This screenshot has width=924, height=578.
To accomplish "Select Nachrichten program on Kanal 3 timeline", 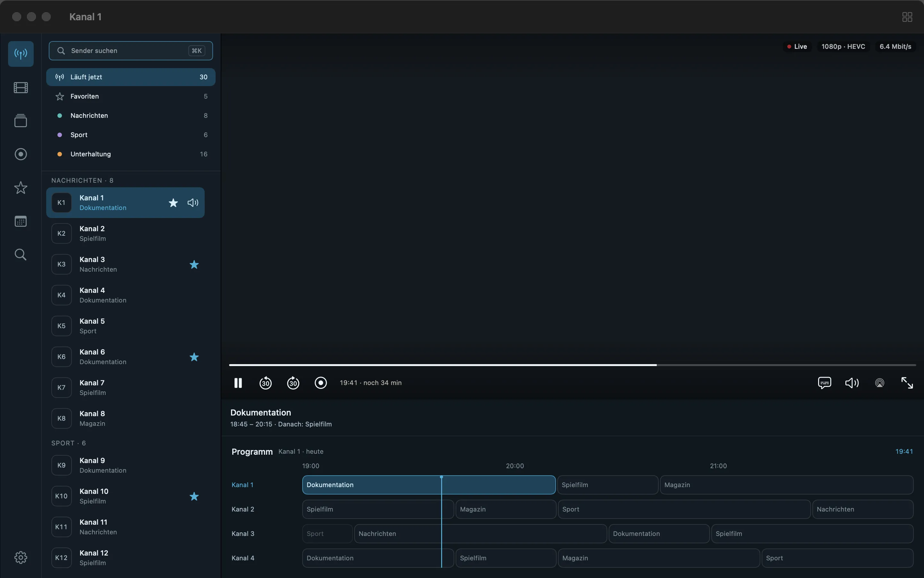I will (x=480, y=534).
